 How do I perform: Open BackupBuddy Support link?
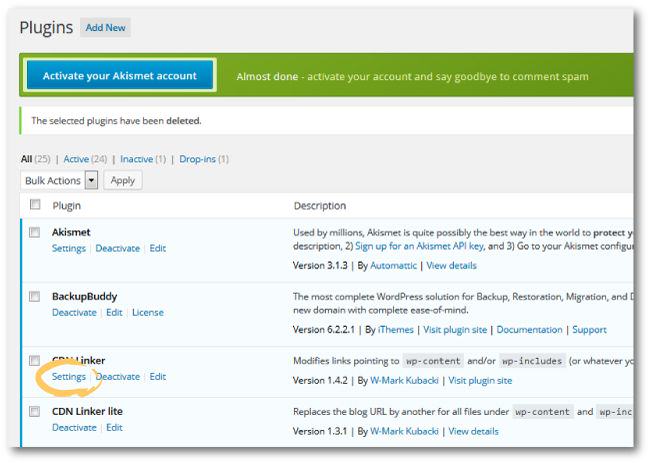coord(589,330)
